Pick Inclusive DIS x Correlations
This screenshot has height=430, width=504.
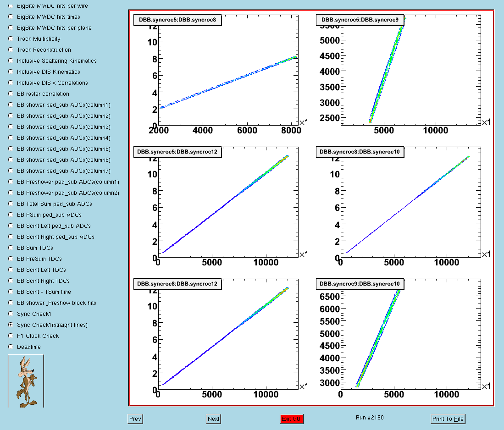pos(11,83)
